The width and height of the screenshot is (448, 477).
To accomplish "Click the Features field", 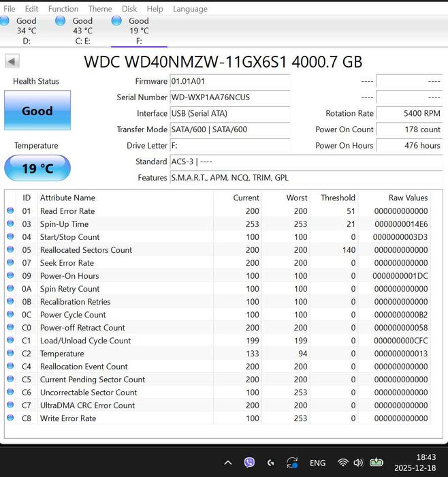I will pos(306,178).
